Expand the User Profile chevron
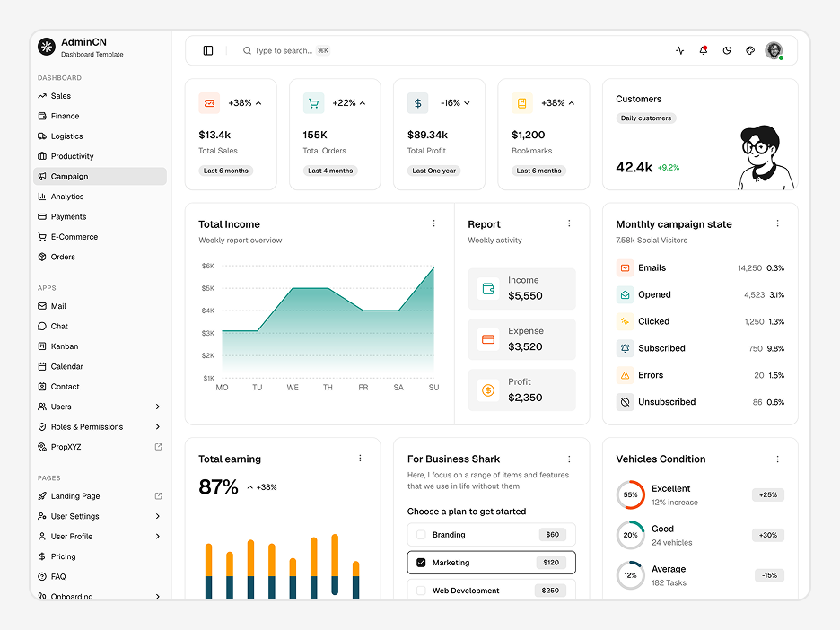This screenshot has width=840, height=630. pyautogui.click(x=158, y=537)
